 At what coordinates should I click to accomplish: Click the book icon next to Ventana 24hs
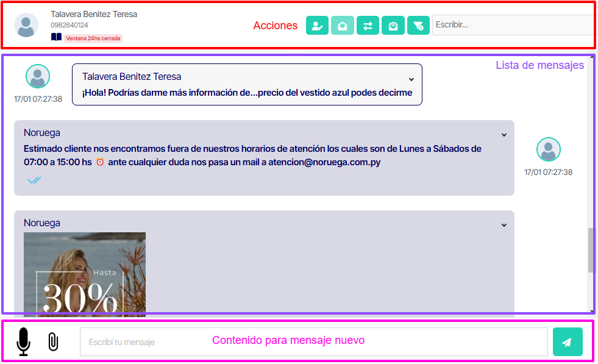click(x=55, y=37)
